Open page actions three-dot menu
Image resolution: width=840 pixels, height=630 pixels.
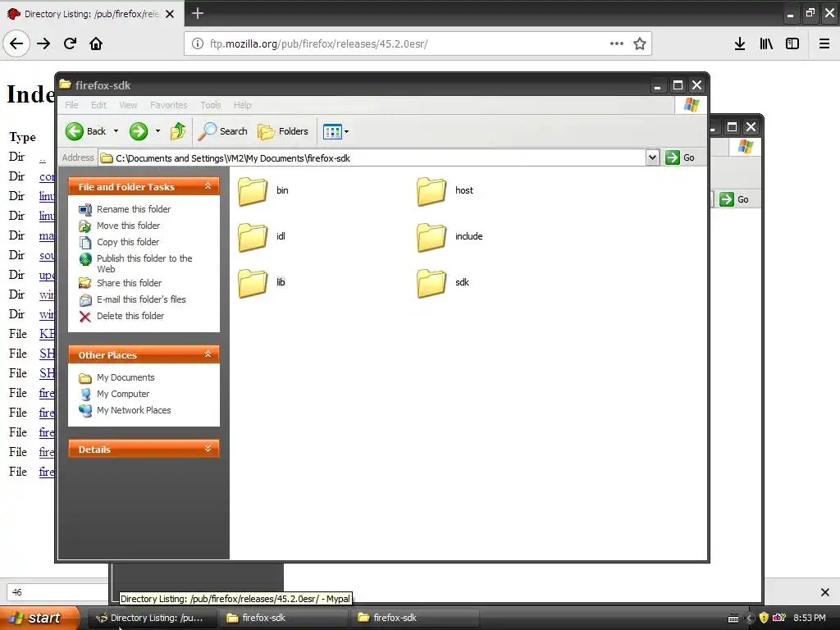click(x=617, y=43)
